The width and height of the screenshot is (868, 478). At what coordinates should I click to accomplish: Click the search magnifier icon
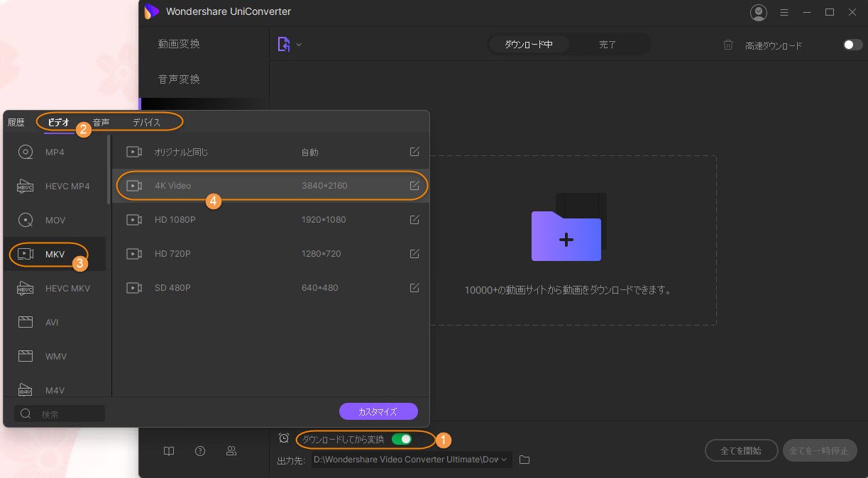pos(26,413)
